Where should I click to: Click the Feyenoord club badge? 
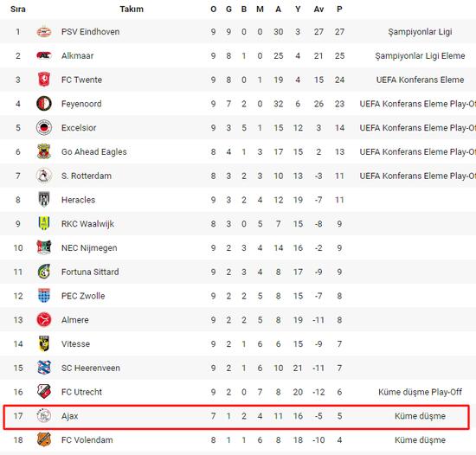point(44,104)
